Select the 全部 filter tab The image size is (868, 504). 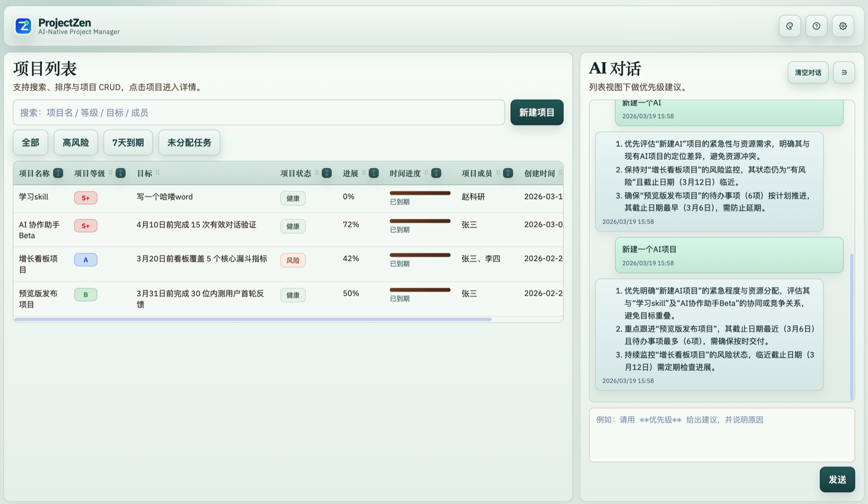click(x=30, y=142)
